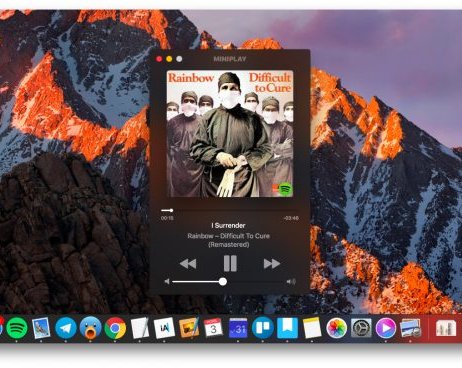Image resolution: width=462 pixels, height=368 pixels.
Task: Click the loud-volume speaker icon
Action: [x=291, y=282]
